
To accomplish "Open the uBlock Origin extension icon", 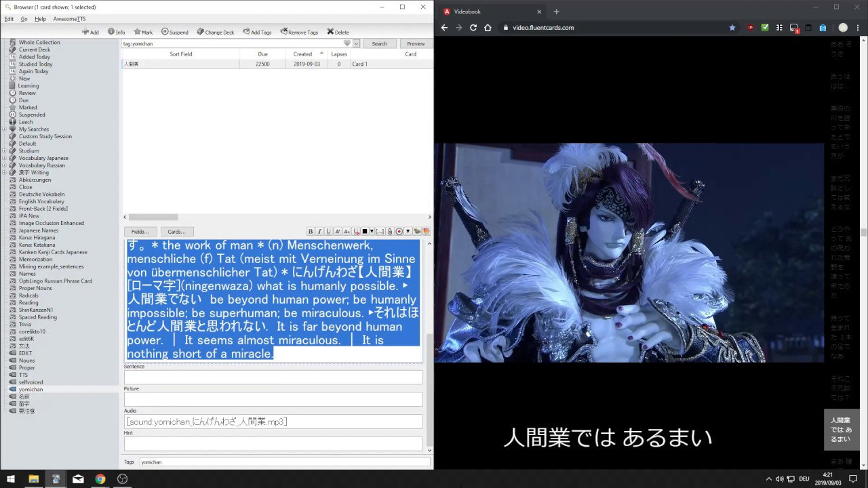I will [751, 28].
